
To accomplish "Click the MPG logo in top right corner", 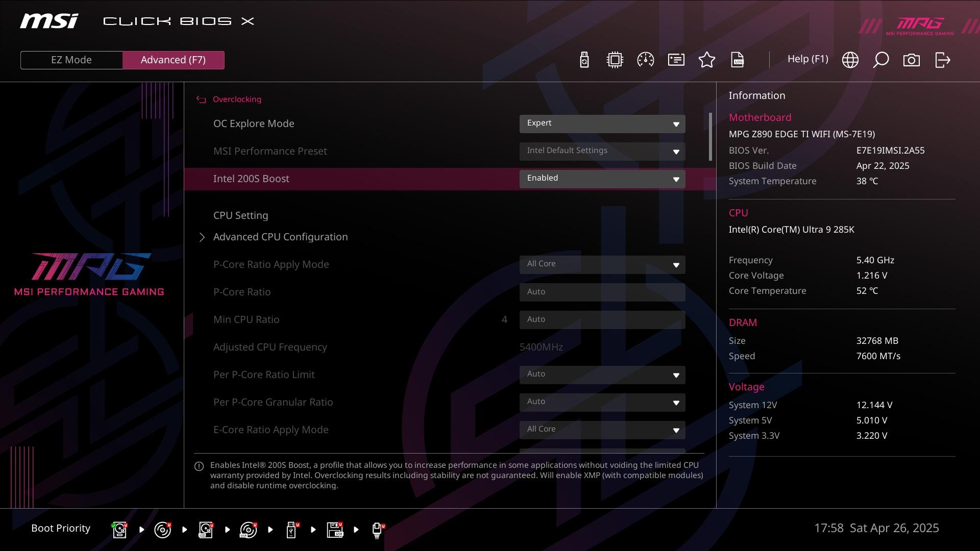I will point(920,26).
